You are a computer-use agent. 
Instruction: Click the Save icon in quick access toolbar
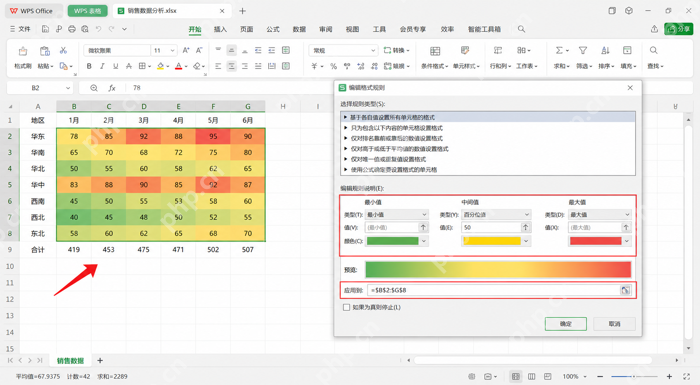point(45,29)
